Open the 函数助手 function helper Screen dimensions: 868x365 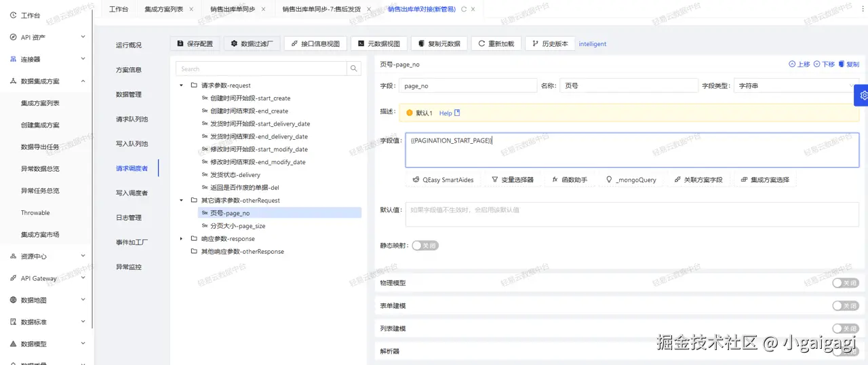pyautogui.click(x=570, y=180)
